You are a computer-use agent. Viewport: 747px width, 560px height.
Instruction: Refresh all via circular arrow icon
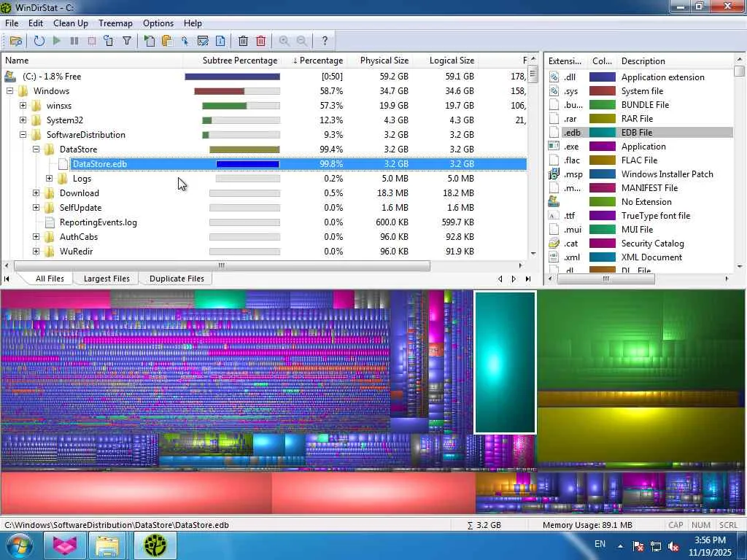[x=39, y=41]
